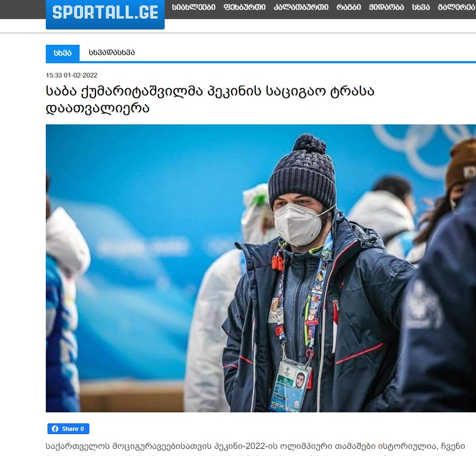The image size is (476, 456).
Task: Open the სიახლეები news menu item
Action: 194,7
